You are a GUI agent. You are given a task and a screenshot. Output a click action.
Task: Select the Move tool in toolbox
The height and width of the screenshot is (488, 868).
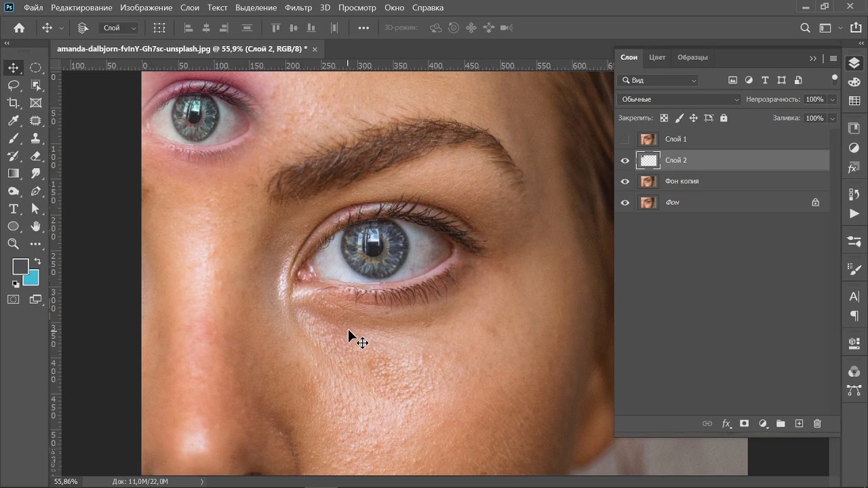click(14, 68)
